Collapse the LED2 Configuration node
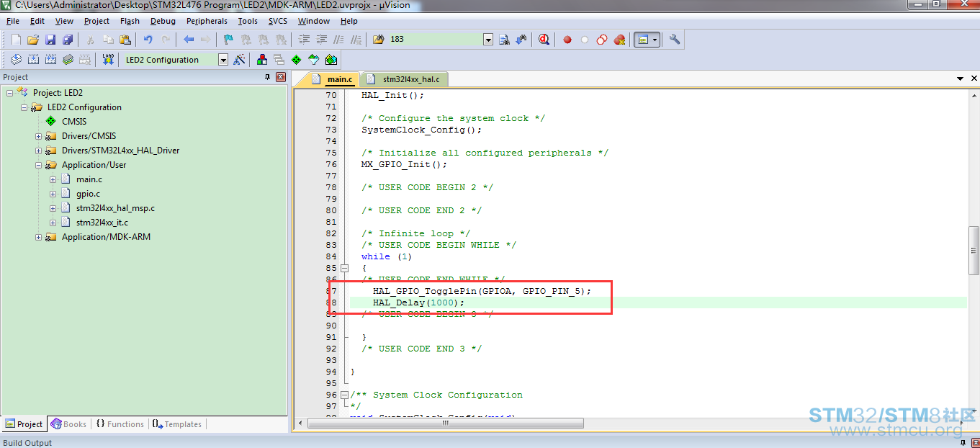This screenshot has width=980, height=448. coord(24,107)
